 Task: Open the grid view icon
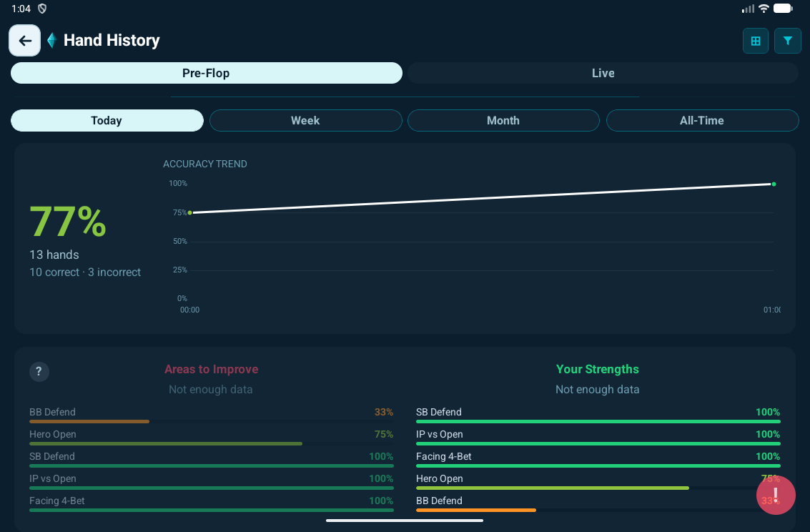756,41
